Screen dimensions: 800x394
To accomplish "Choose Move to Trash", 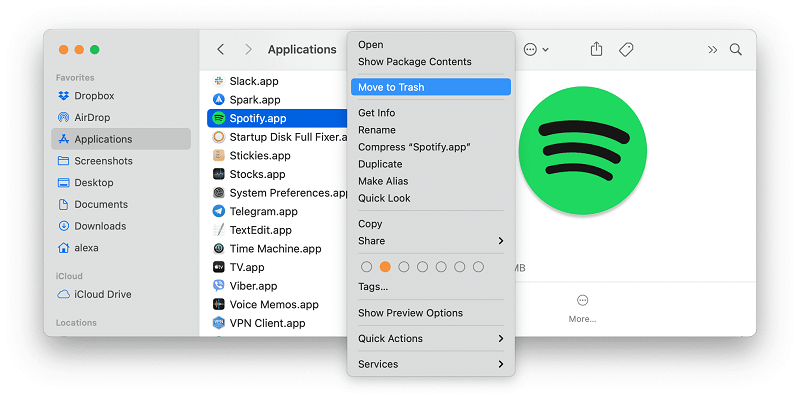I will point(431,87).
